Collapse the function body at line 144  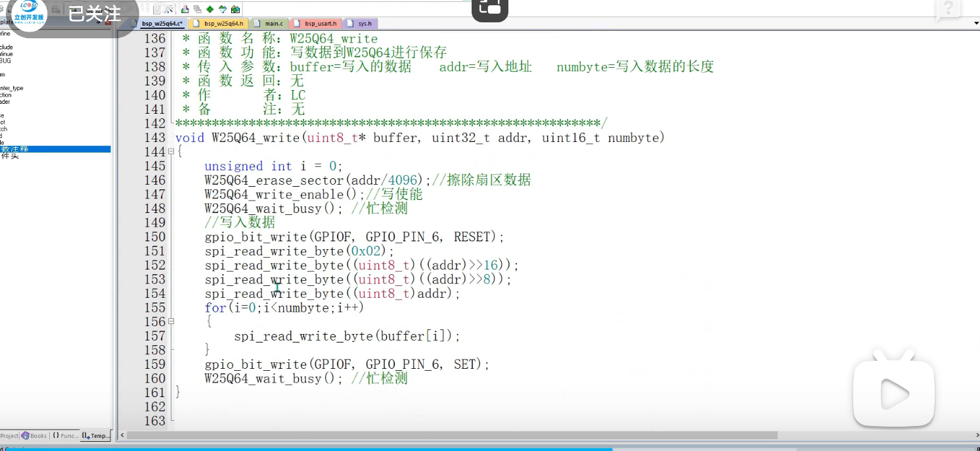(171, 152)
